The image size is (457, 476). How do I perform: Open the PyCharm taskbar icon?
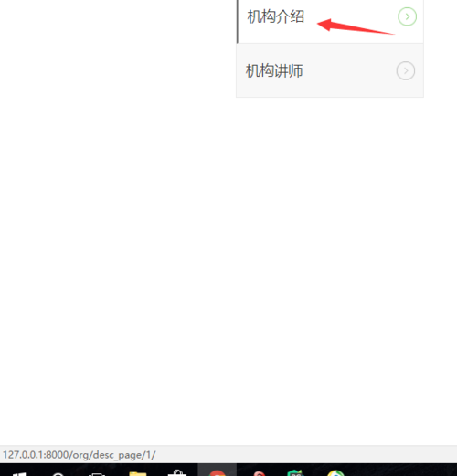coord(295,472)
